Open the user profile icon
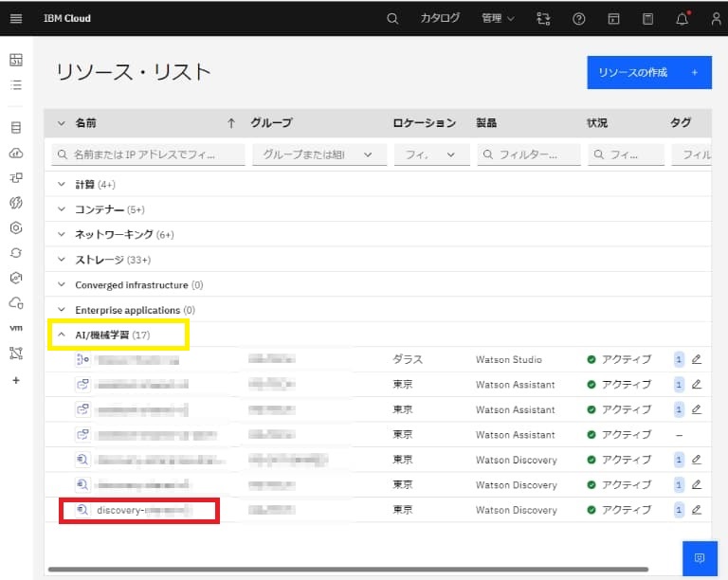This screenshot has width=728, height=580. [716, 18]
